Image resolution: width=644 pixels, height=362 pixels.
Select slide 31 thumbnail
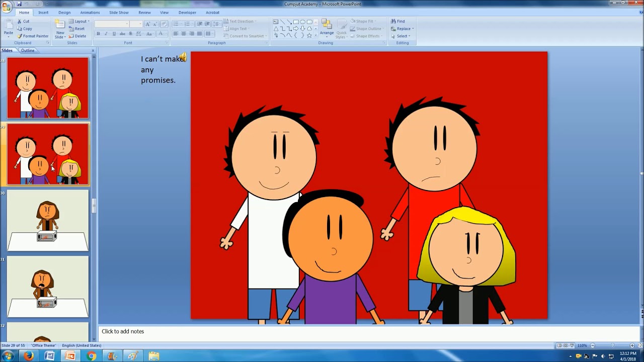pos(48,287)
